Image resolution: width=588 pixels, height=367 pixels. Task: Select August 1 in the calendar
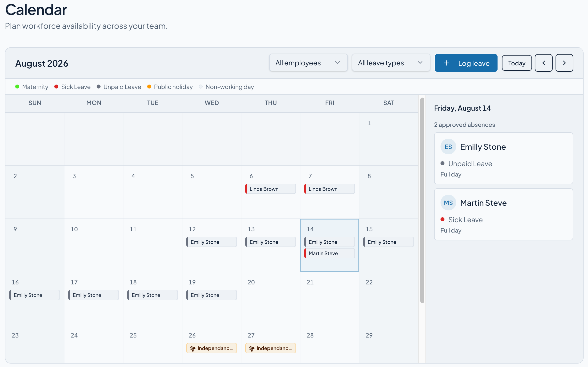(388, 139)
